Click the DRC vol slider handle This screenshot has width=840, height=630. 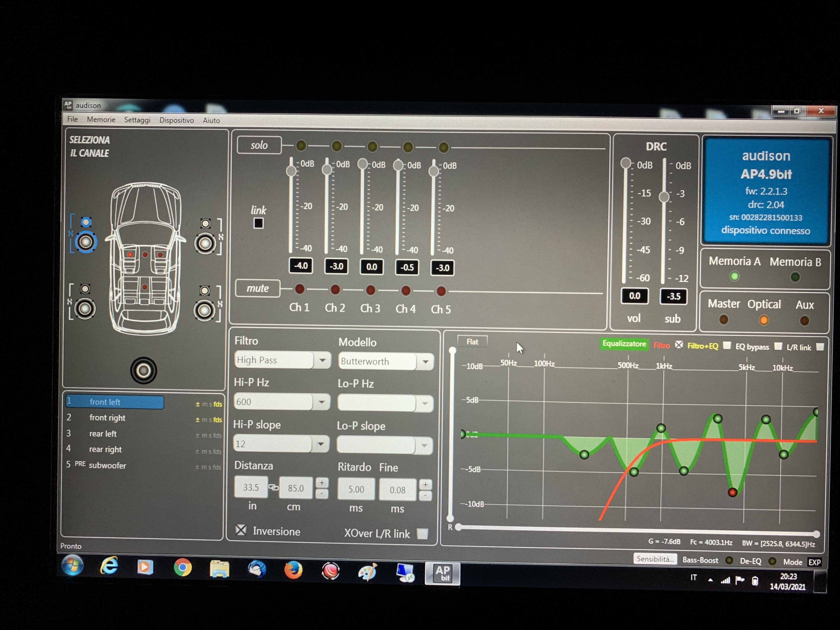point(625,163)
